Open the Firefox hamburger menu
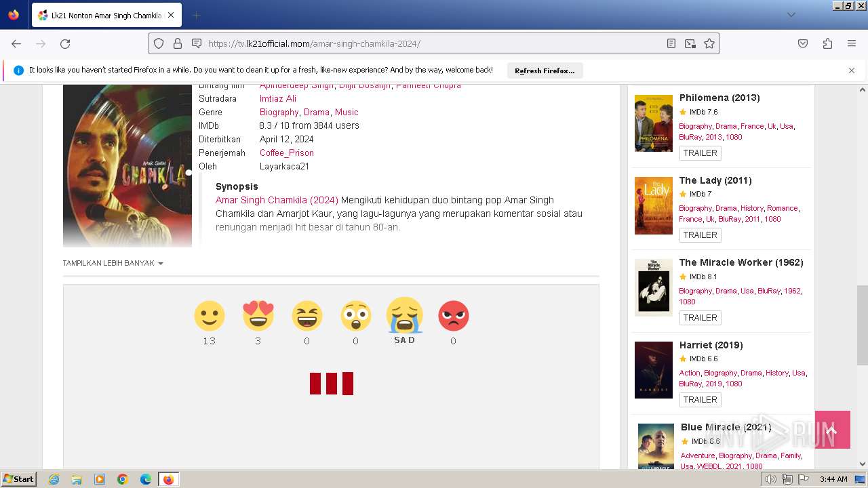The image size is (868, 488). pos(852,43)
